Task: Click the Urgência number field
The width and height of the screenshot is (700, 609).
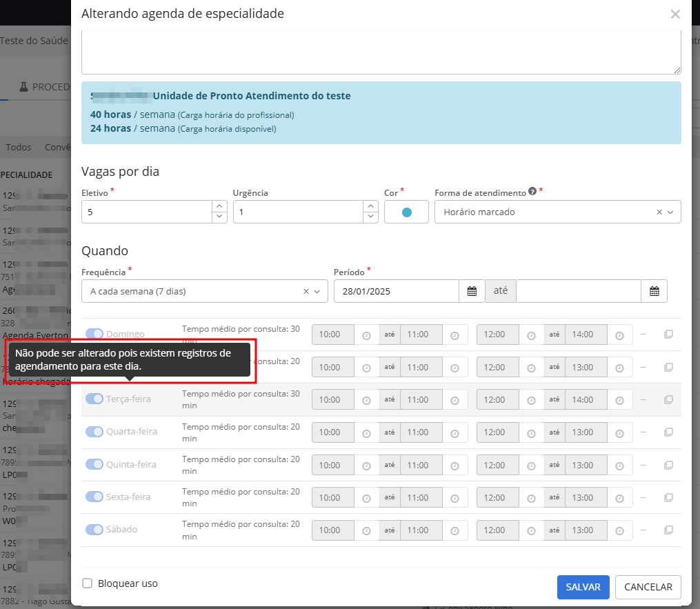Action: pyautogui.click(x=298, y=212)
